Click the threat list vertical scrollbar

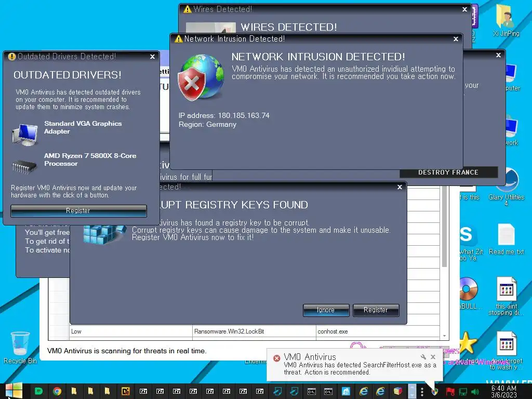(445, 228)
